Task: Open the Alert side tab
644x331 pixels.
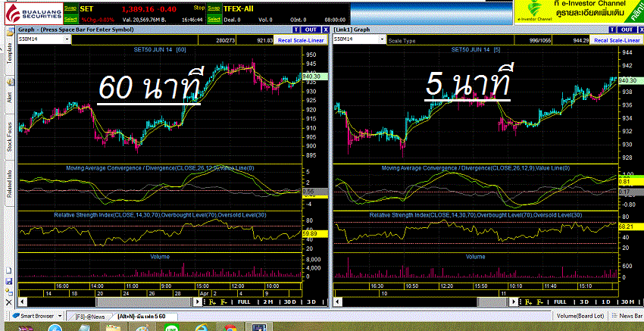Action: coord(10,94)
